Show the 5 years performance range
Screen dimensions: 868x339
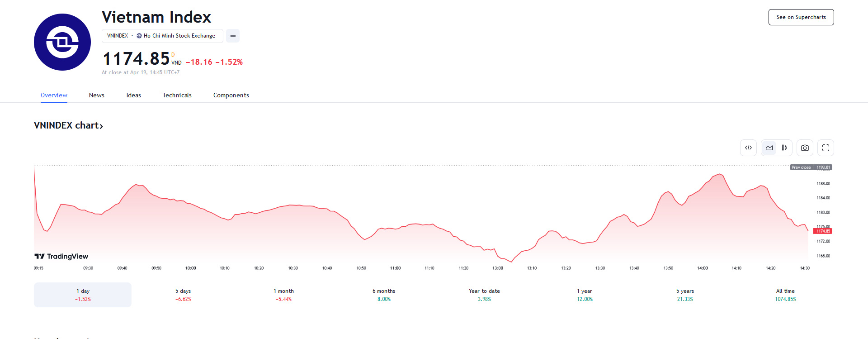click(x=685, y=295)
